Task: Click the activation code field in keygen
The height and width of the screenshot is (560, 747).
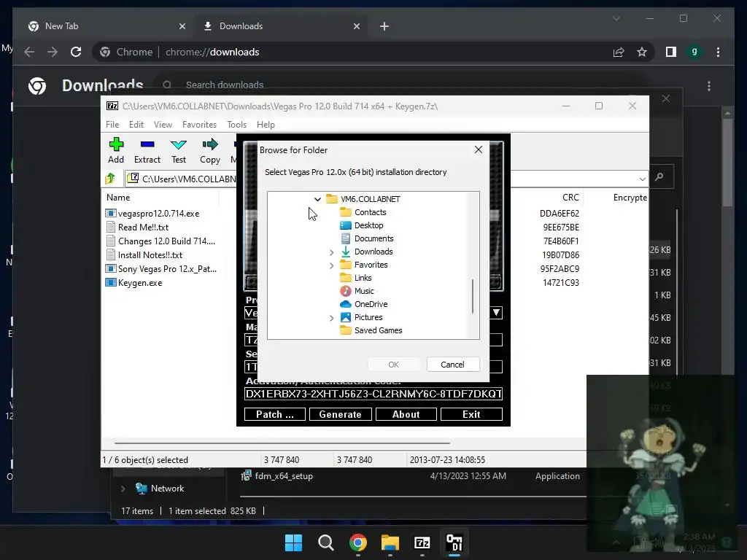Action: [373, 394]
